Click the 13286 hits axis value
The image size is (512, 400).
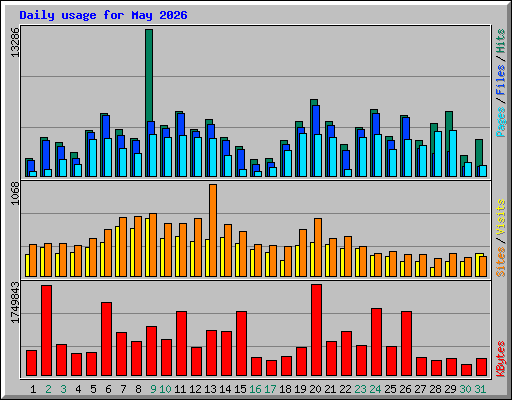tap(15, 42)
